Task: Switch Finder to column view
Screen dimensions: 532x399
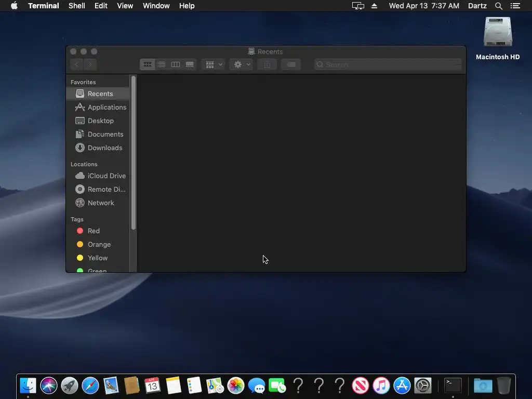Action: click(x=176, y=64)
